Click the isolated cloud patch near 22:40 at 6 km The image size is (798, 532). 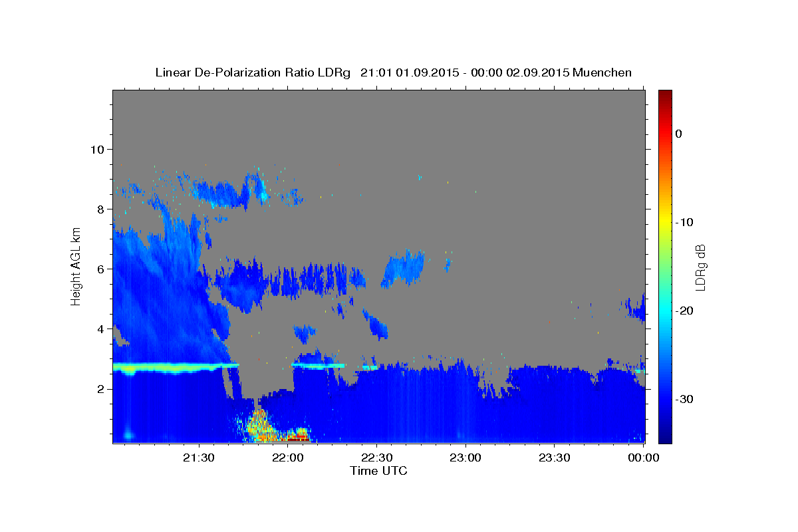pos(403,269)
